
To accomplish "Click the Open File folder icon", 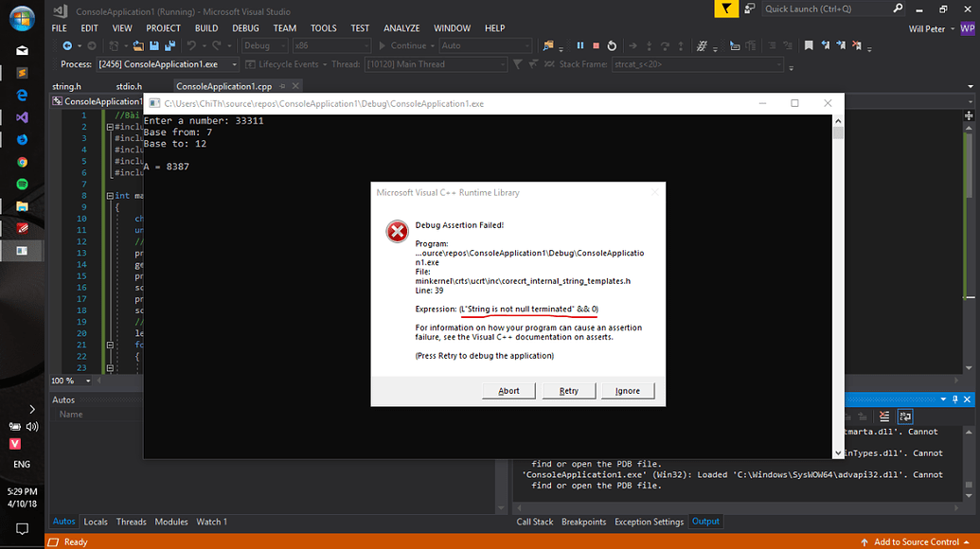I will (138, 45).
